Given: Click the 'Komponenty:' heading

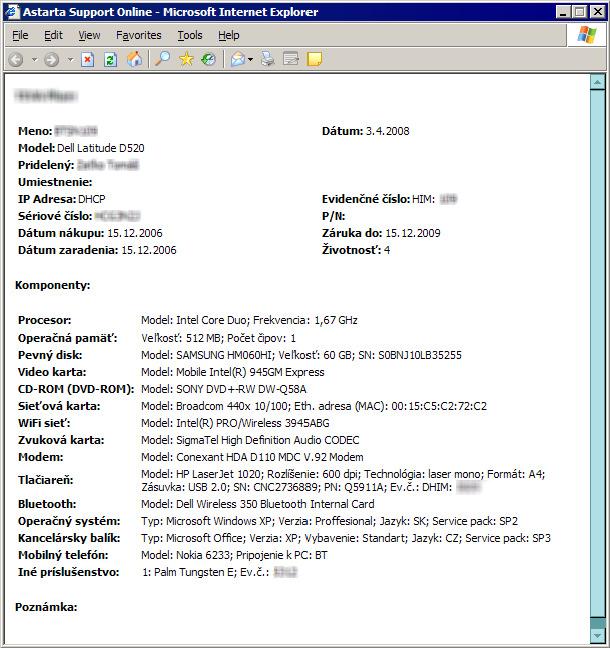Looking at the screenshot, I should coord(52,285).
